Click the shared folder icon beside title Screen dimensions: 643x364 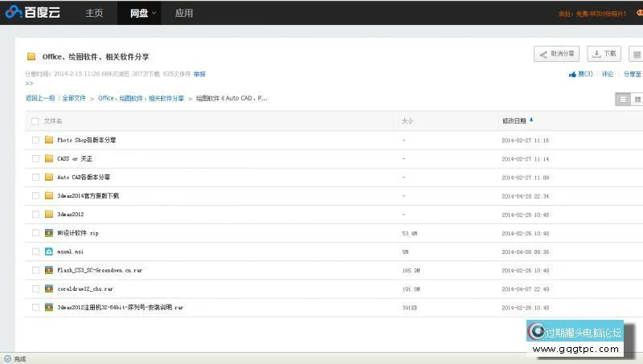click(x=31, y=56)
